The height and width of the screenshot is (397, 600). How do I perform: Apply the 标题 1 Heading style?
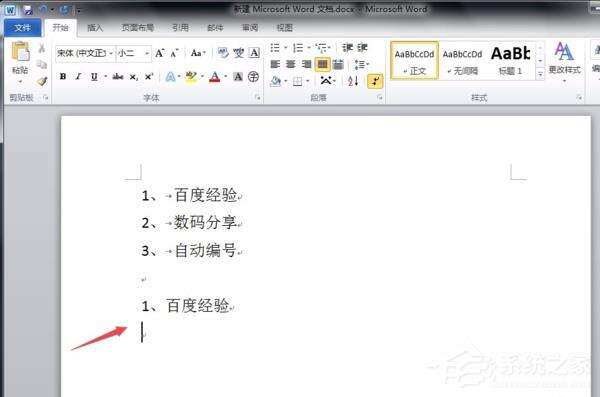510,60
